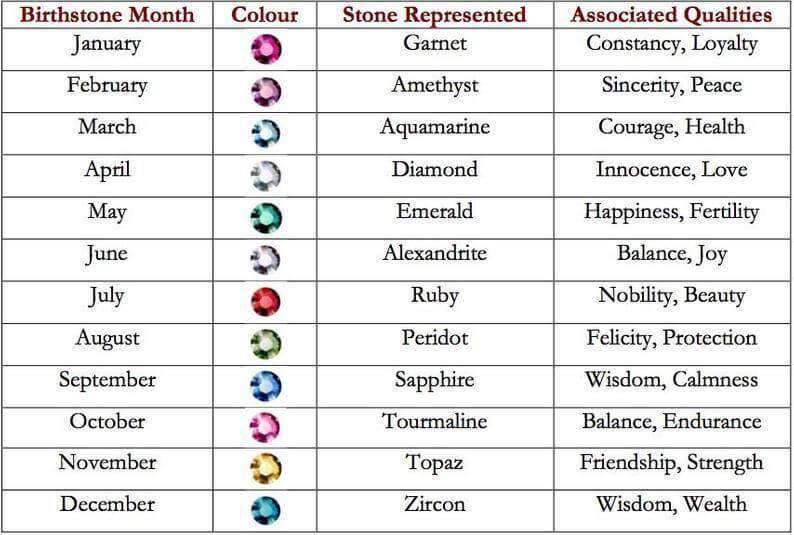The height and width of the screenshot is (535, 794).
Task: Select the Colour column header
Action: click(264, 14)
